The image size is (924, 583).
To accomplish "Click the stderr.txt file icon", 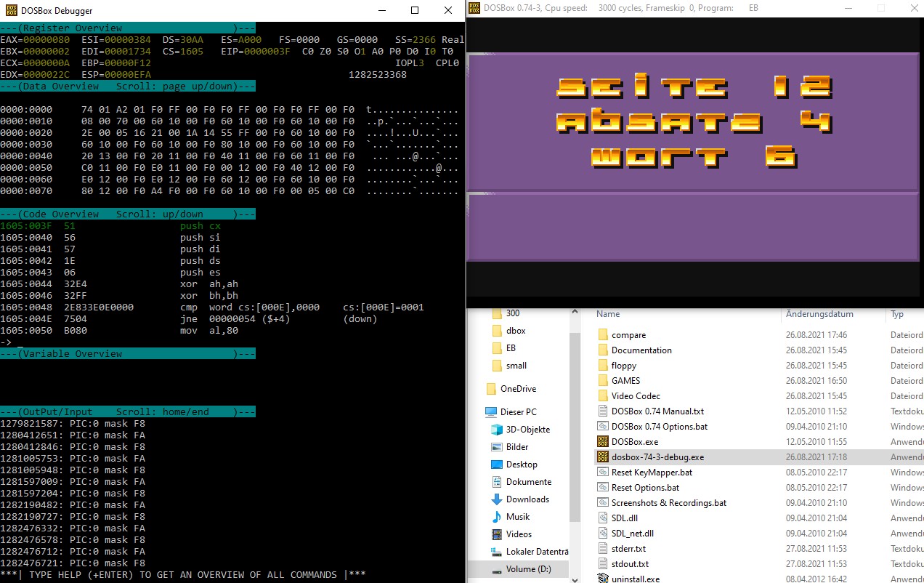I will (602, 549).
